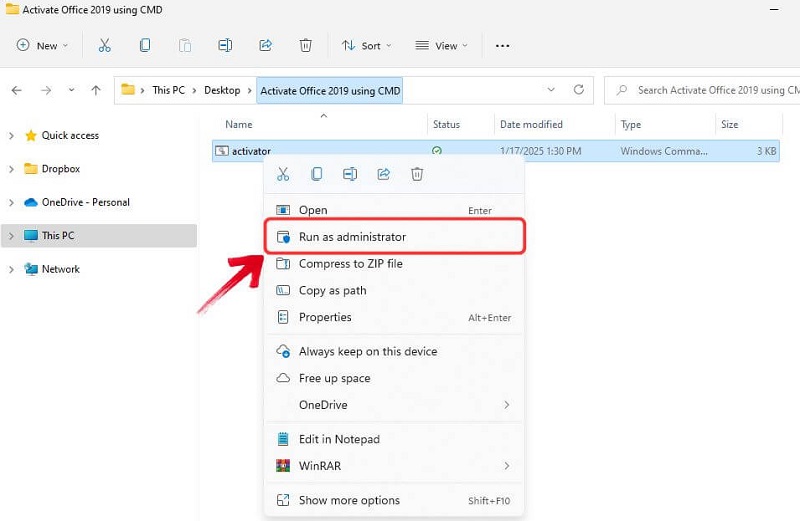
Task: Click Desktop in the address breadcrumb
Action: pos(222,90)
